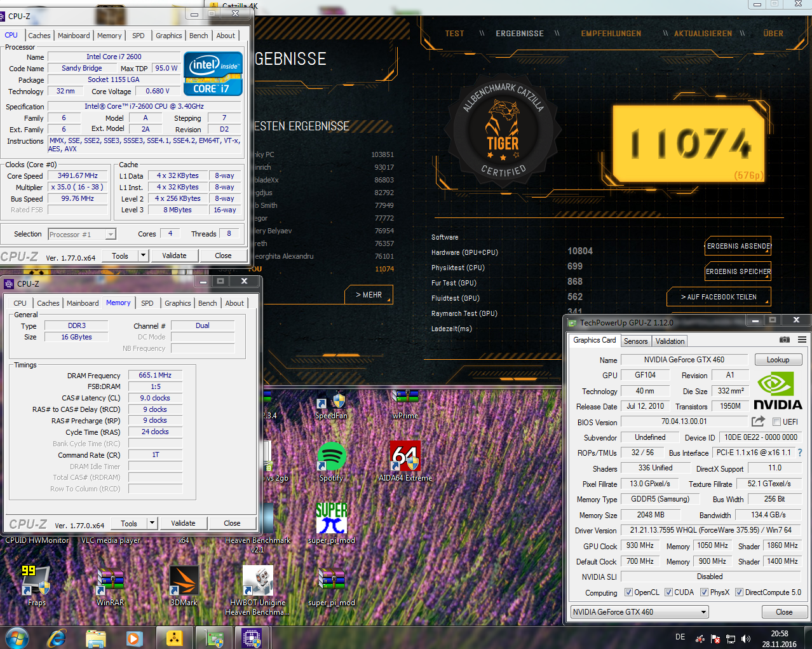Toggle the DirectCompute 5.0 checkbox
The width and height of the screenshot is (812, 649).
(739, 592)
